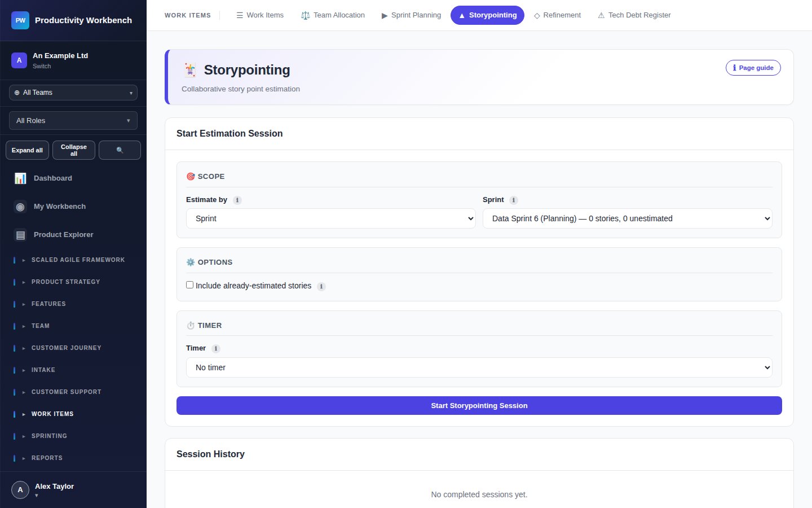Switch to the Sprint Planning tab

tap(412, 15)
